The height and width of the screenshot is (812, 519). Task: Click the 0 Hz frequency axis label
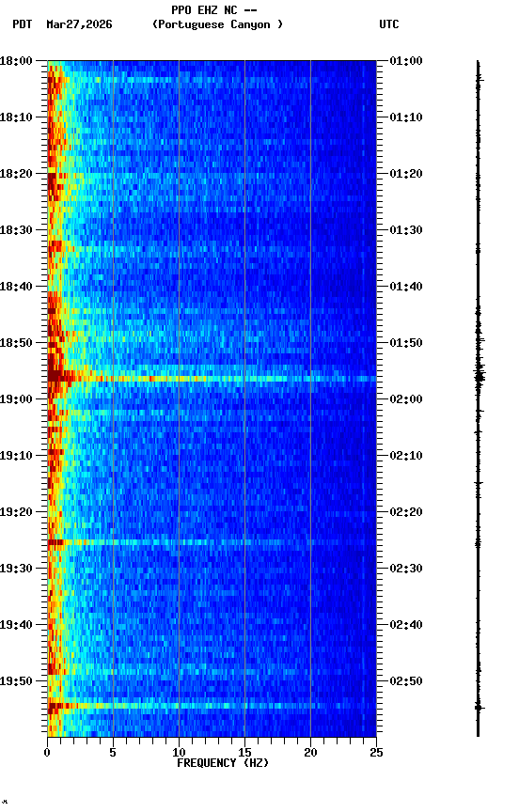click(47, 753)
